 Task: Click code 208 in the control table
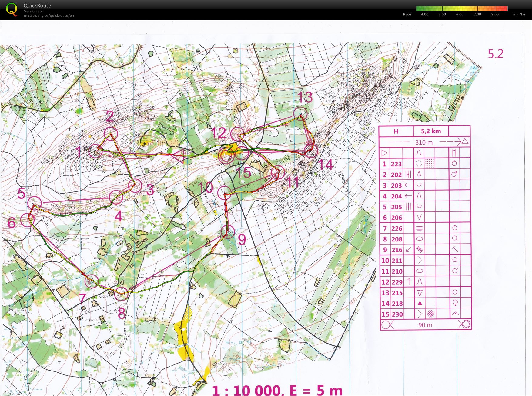396,239
